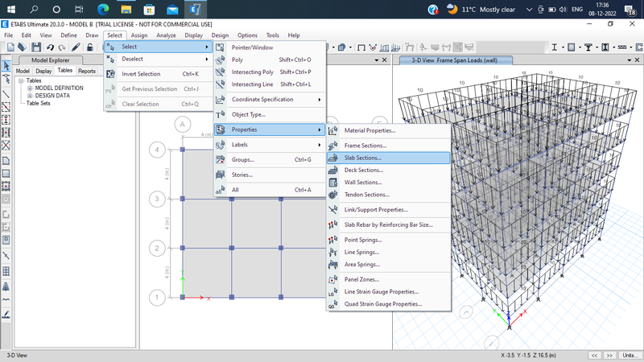Open the Help menu
Viewport: 644px width, 362px height.
point(294,35)
